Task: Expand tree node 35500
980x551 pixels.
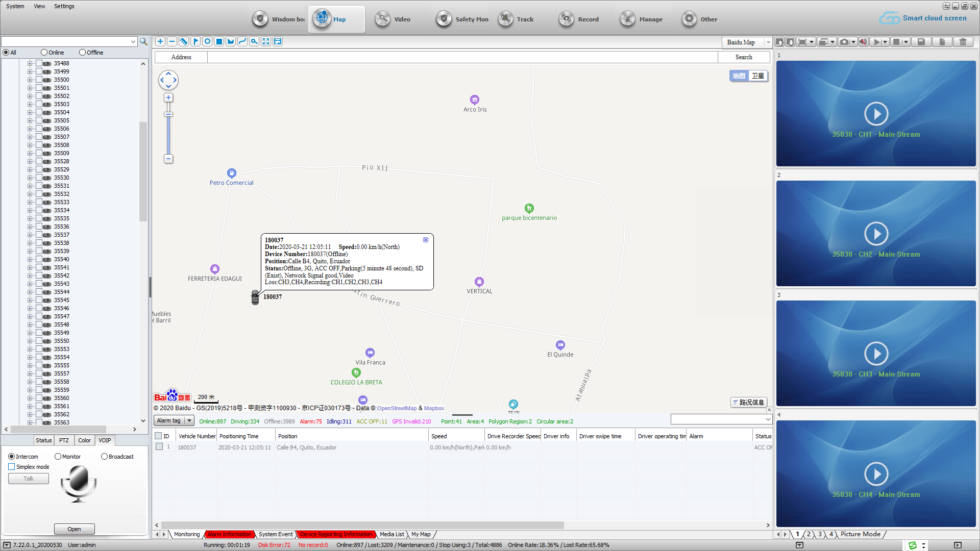Action: click(30, 80)
